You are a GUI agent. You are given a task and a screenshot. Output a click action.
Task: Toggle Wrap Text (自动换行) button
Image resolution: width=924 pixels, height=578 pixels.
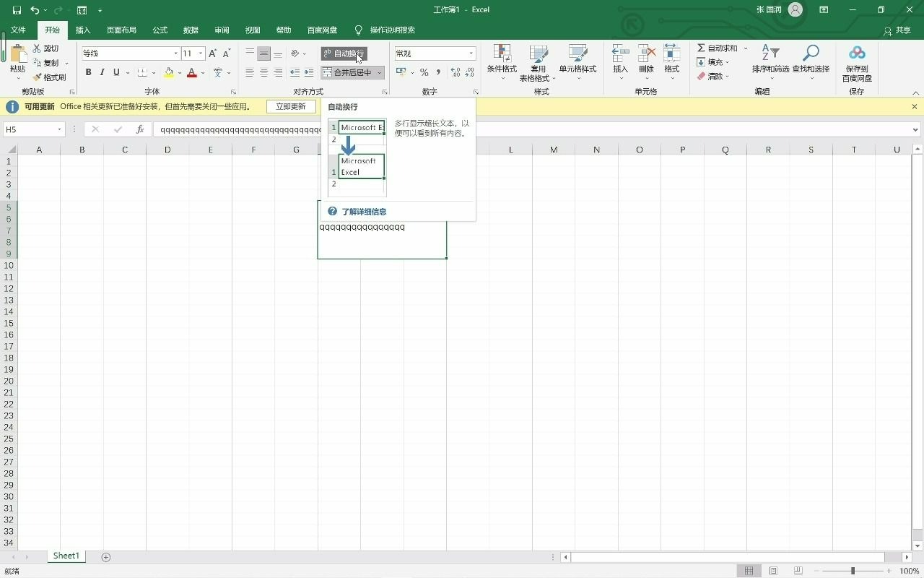[x=344, y=53]
